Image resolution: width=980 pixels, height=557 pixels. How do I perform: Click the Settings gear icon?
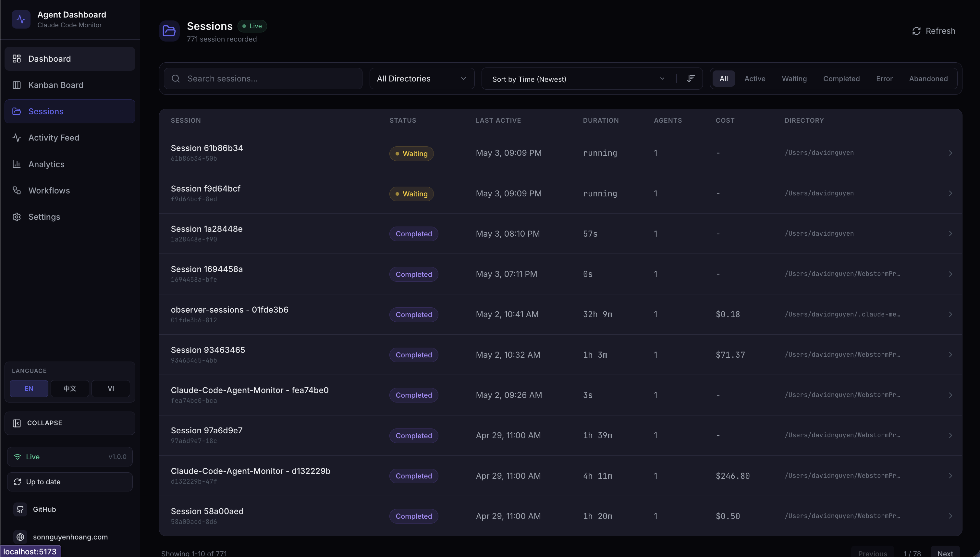pyautogui.click(x=17, y=217)
